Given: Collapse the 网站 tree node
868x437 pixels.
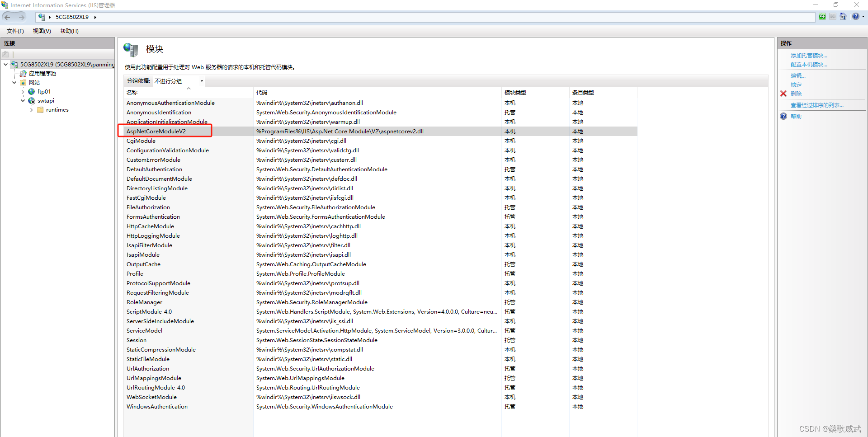Looking at the screenshot, I should click(14, 83).
